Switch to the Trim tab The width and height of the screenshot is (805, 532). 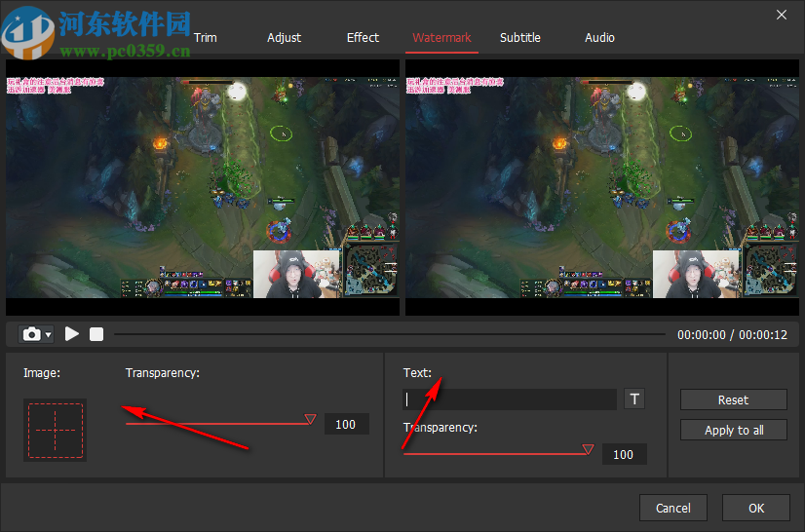(x=206, y=37)
